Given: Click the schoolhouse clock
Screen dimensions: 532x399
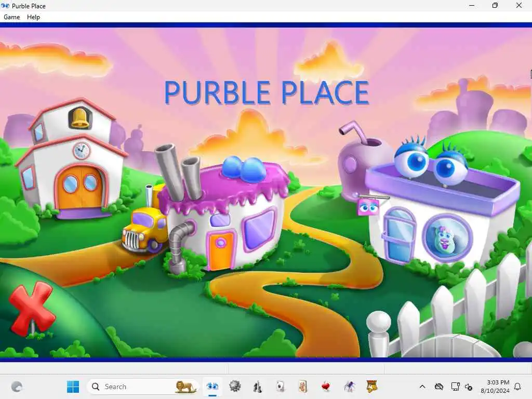Looking at the screenshot, I should tap(81, 150).
